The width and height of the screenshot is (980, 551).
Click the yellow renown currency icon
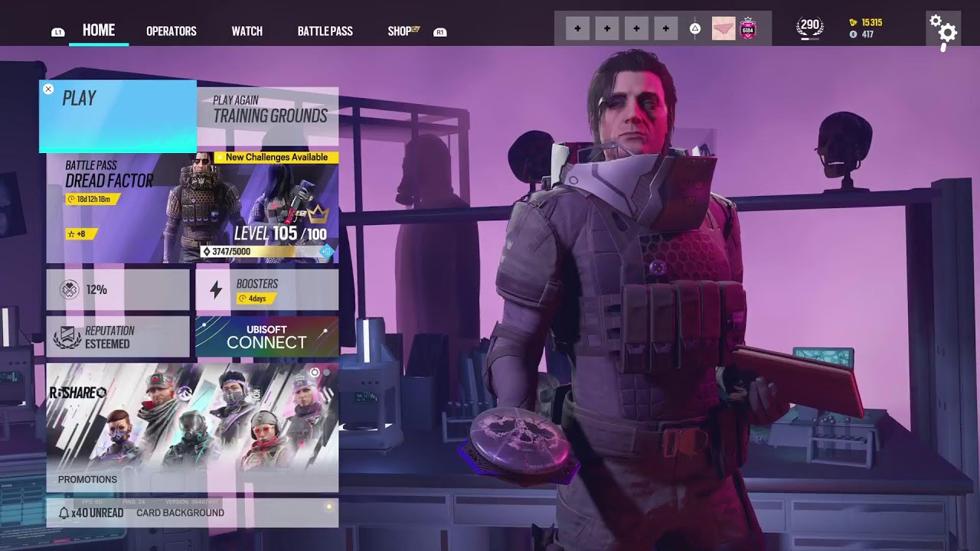click(854, 23)
